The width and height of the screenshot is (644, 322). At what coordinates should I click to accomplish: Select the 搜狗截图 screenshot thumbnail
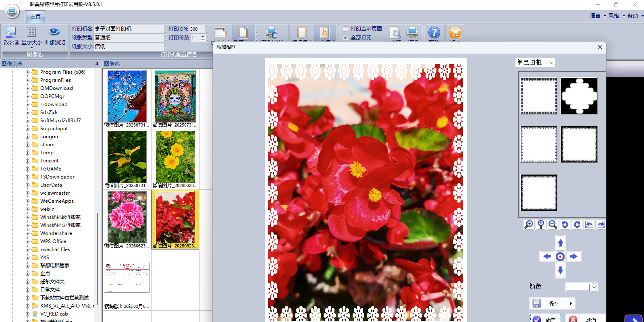127,278
